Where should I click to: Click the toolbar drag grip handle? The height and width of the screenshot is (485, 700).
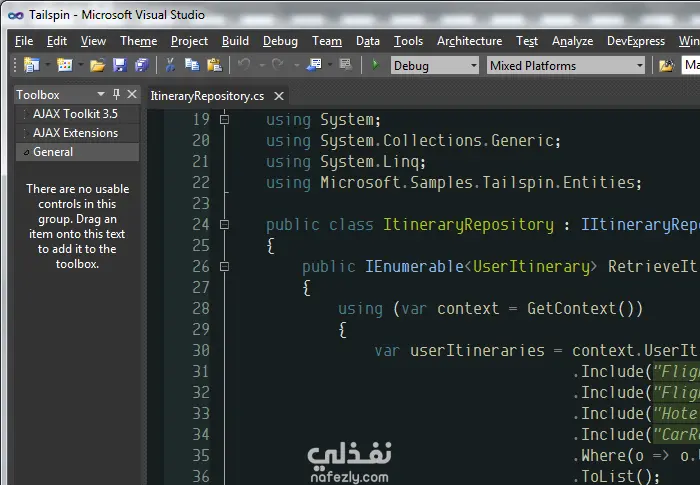click(x=15, y=65)
